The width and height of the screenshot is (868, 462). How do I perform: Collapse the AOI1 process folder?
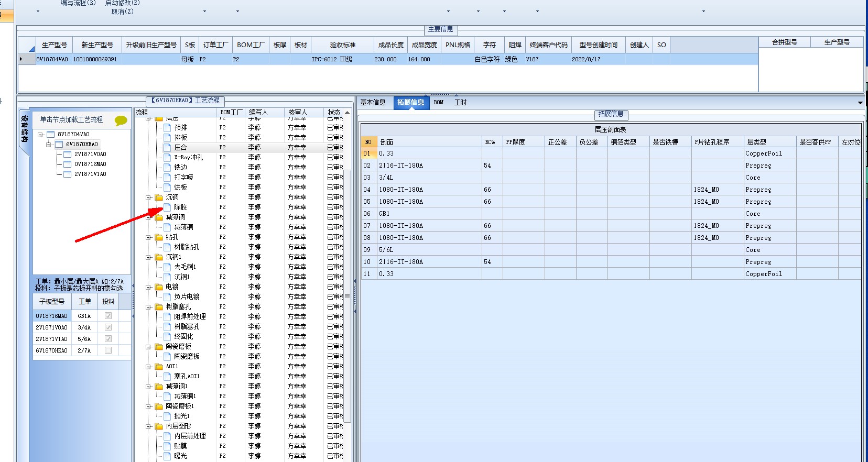click(149, 367)
